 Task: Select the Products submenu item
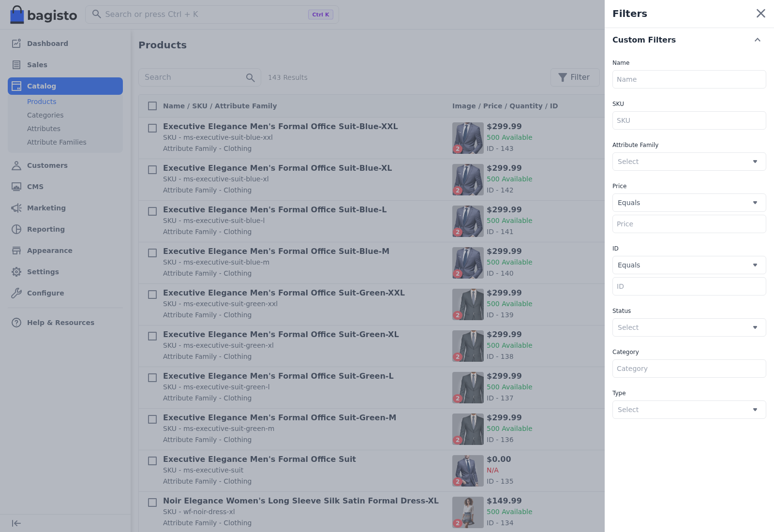42,102
